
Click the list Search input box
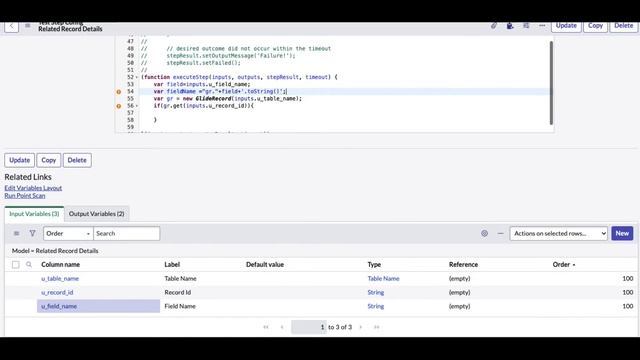[x=127, y=233]
